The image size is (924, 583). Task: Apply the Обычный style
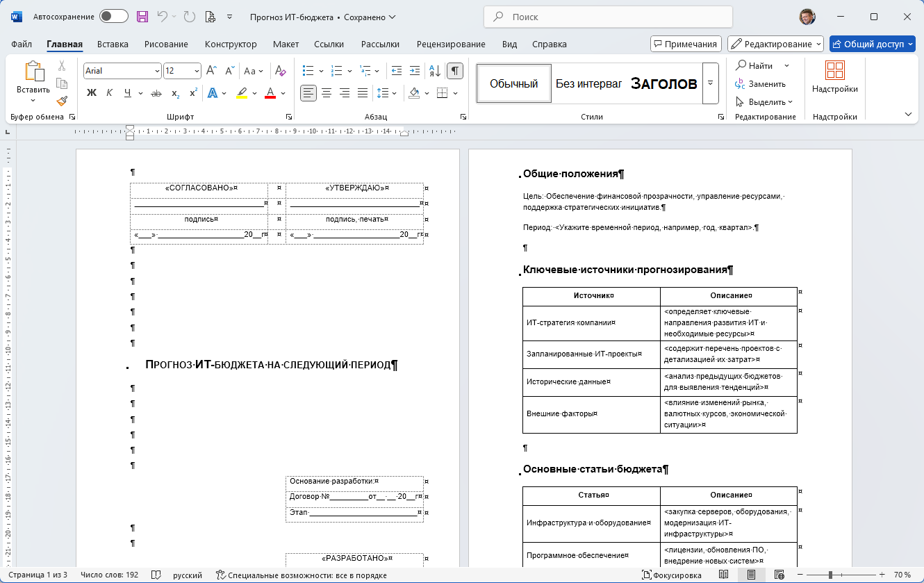[x=514, y=83]
